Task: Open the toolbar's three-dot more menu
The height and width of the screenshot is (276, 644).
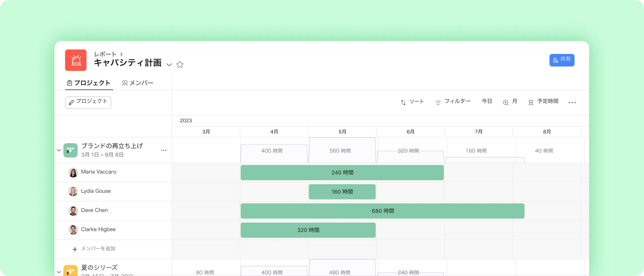Action: (572, 102)
